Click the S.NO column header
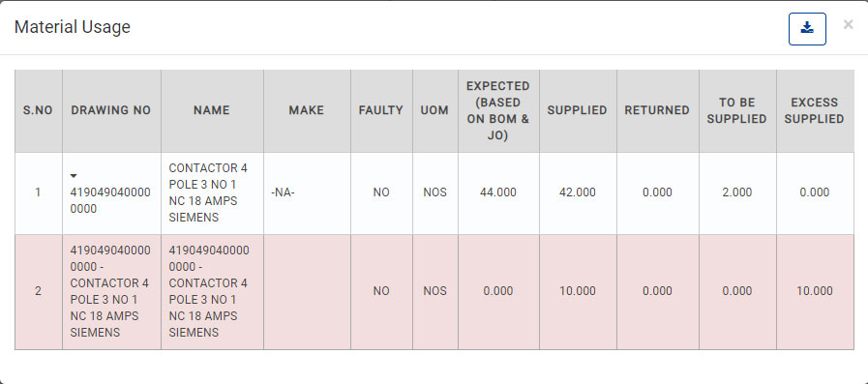 click(x=38, y=110)
